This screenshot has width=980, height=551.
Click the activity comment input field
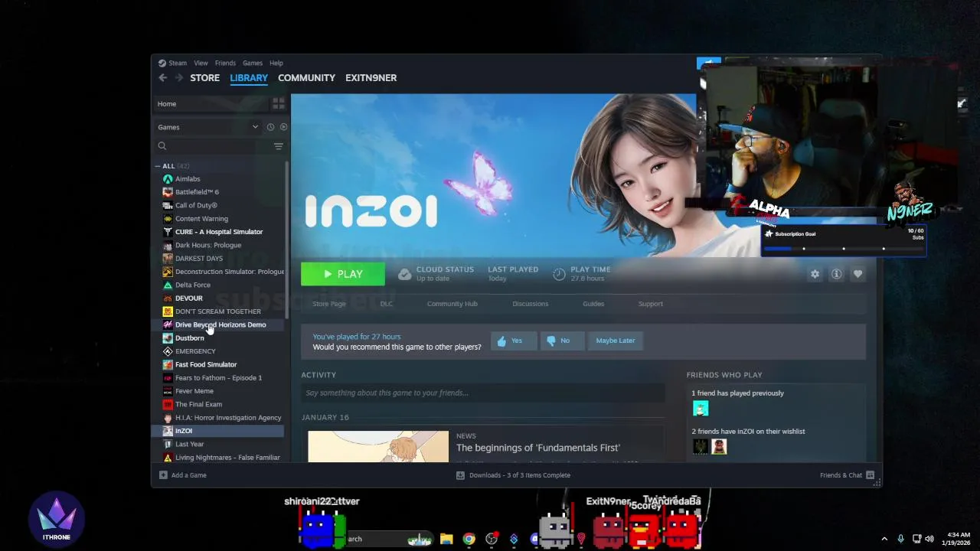click(x=482, y=393)
